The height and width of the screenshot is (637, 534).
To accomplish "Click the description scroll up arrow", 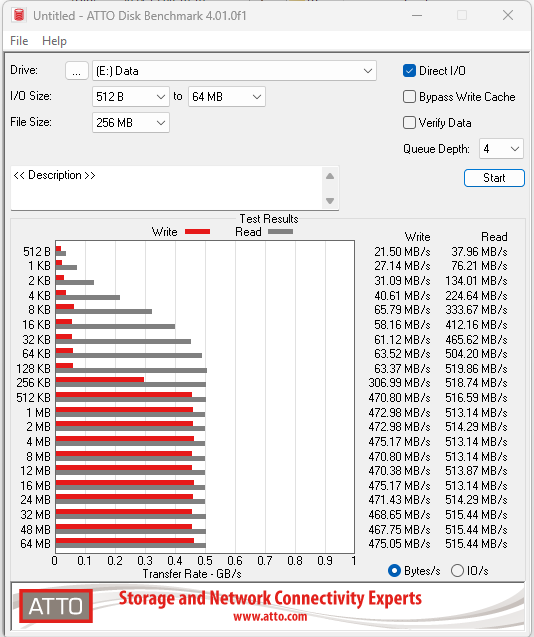I will (330, 176).
